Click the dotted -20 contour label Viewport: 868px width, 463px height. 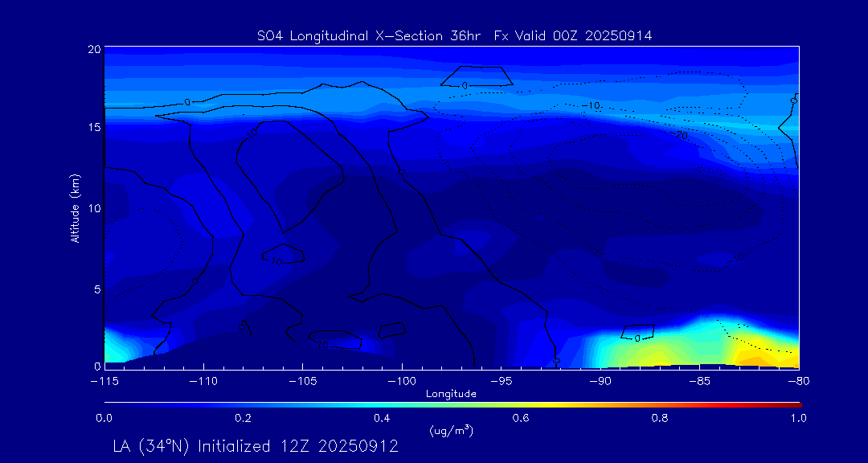[682, 135]
